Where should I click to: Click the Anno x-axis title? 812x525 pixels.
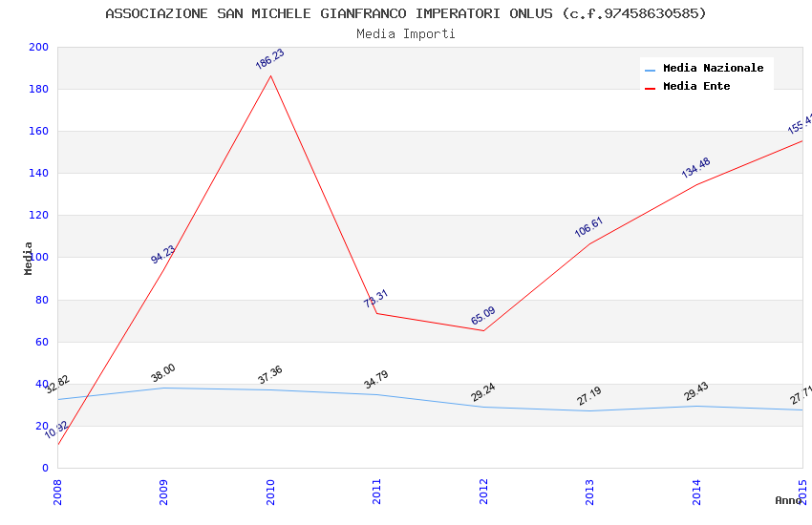787,500
